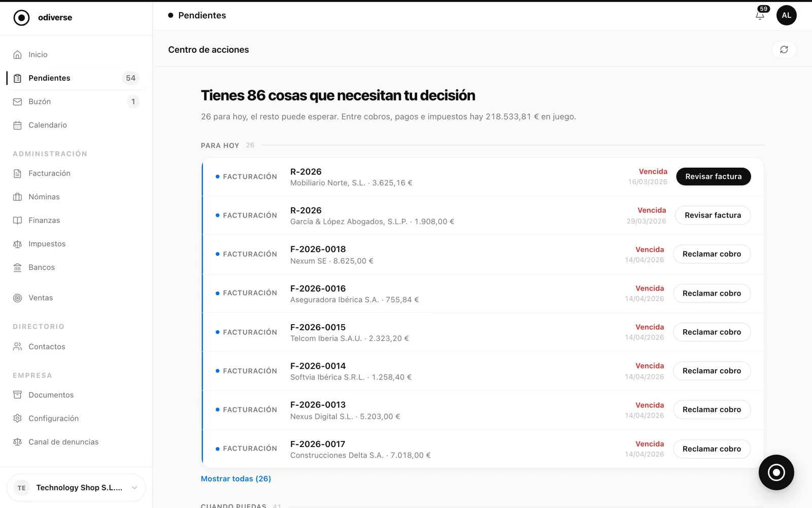Select invoice number F-2026-0018
The width and height of the screenshot is (812, 508).
point(318,249)
